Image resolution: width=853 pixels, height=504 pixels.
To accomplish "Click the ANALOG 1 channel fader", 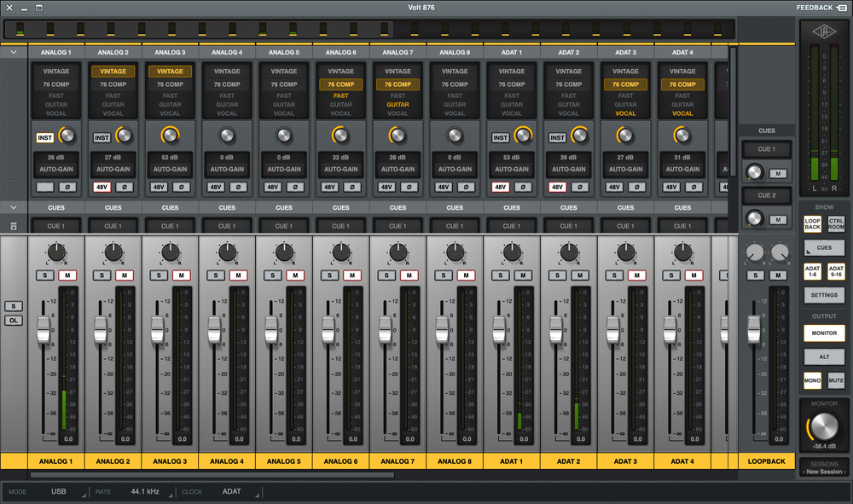I will click(x=44, y=329).
